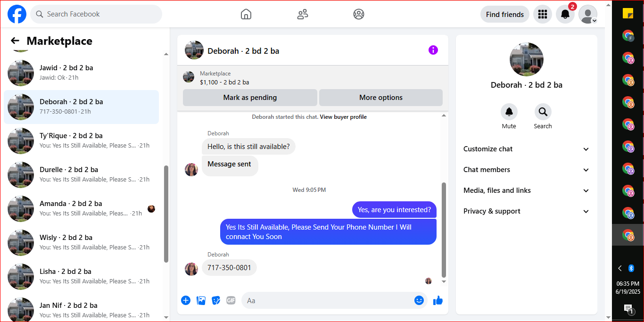The height and width of the screenshot is (322, 644).
Task: Open the Wisly · 2 bd 2 ba conversation
Action: pos(81,243)
